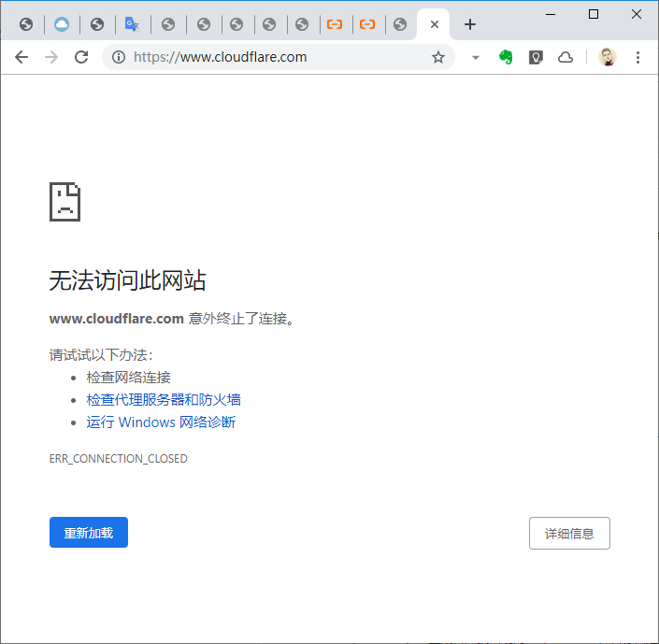Image resolution: width=659 pixels, height=644 pixels.
Task: Open a new tab with the plus button
Action: point(470,24)
